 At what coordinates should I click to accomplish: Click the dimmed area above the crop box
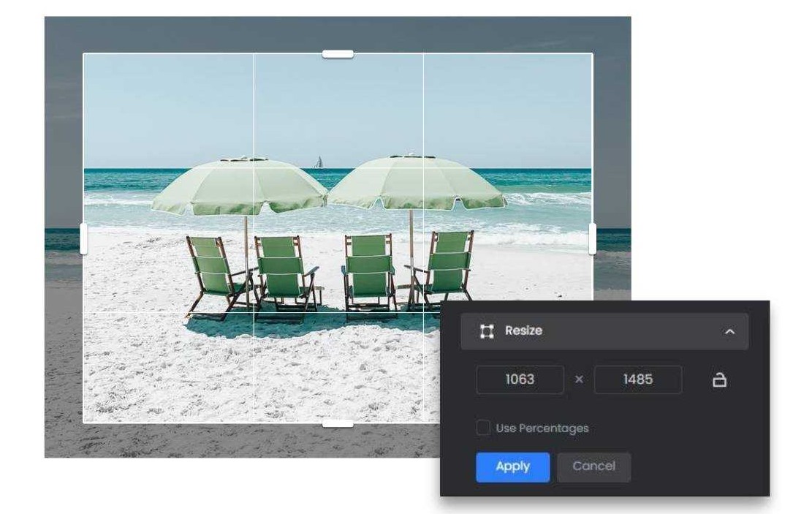[336, 34]
